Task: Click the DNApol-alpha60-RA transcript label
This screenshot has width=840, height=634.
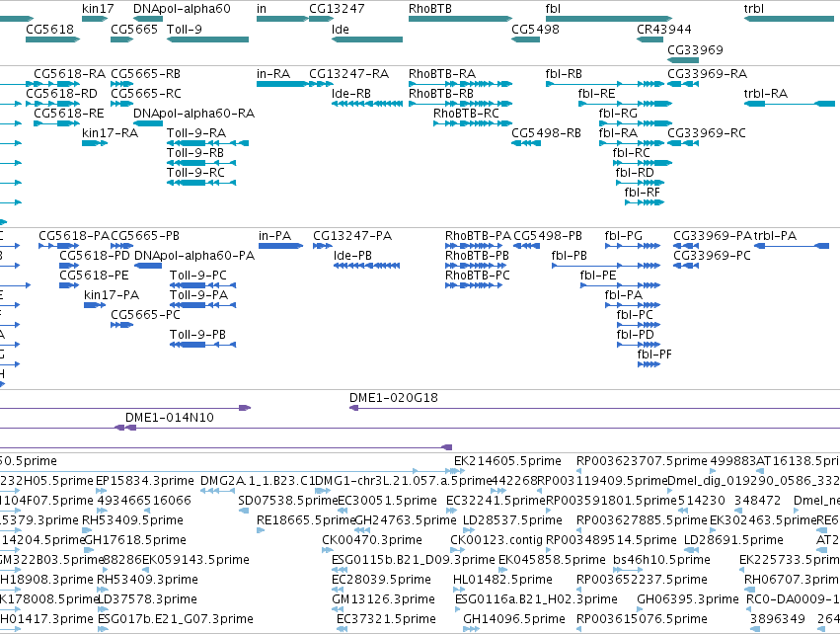Action: (x=193, y=114)
